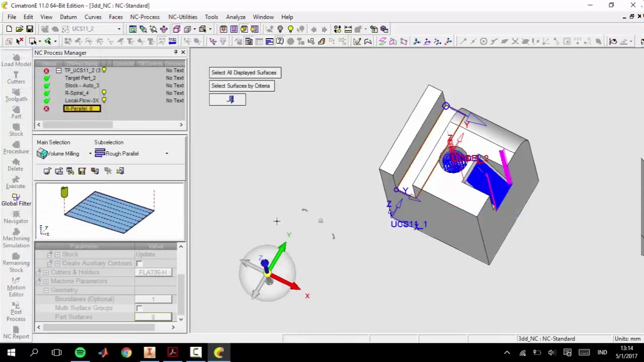Open Navigator in the NC sidebar

pyautogui.click(x=16, y=217)
